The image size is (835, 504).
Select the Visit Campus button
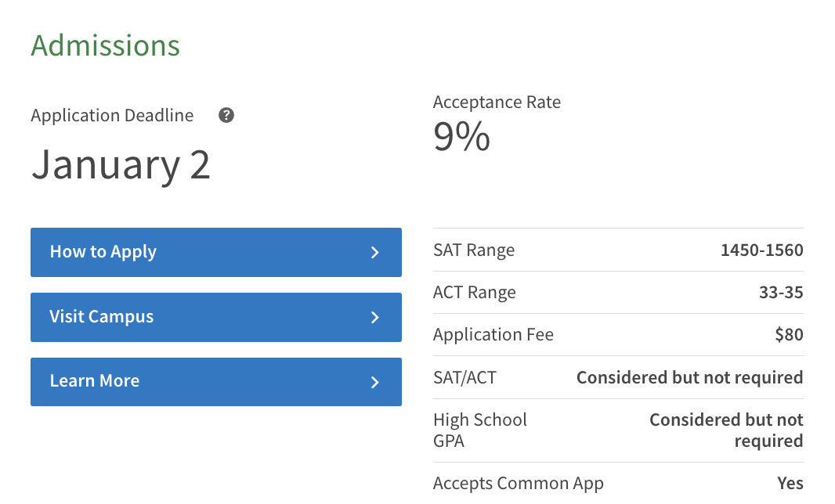[x=216, y=317]
